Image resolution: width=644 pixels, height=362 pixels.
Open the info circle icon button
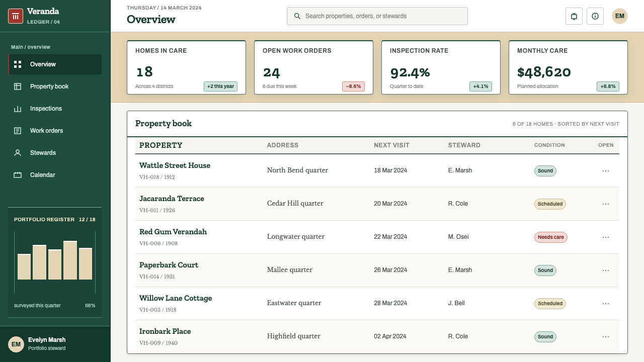[x=595, y=16]
